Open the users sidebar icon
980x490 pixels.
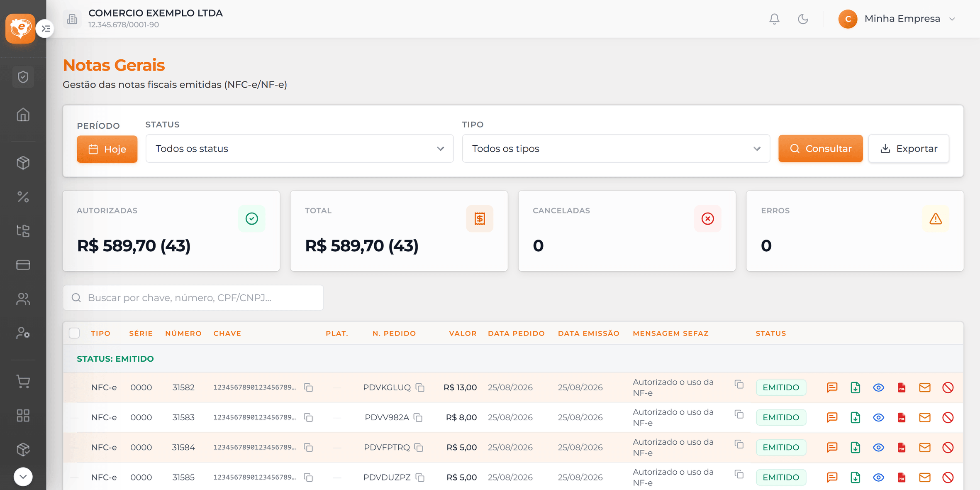pos(23,299)
